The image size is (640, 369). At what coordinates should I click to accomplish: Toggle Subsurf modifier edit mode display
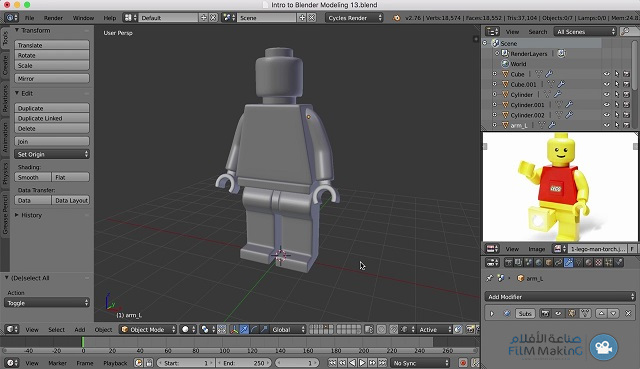[571, 313]
